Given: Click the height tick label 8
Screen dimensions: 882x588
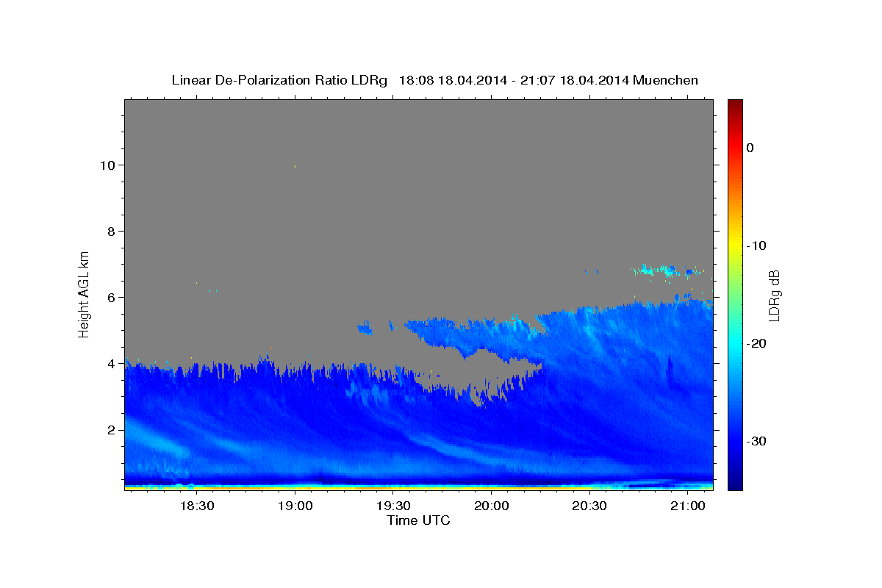Looking at the screenshot, I should coord(112,231).
